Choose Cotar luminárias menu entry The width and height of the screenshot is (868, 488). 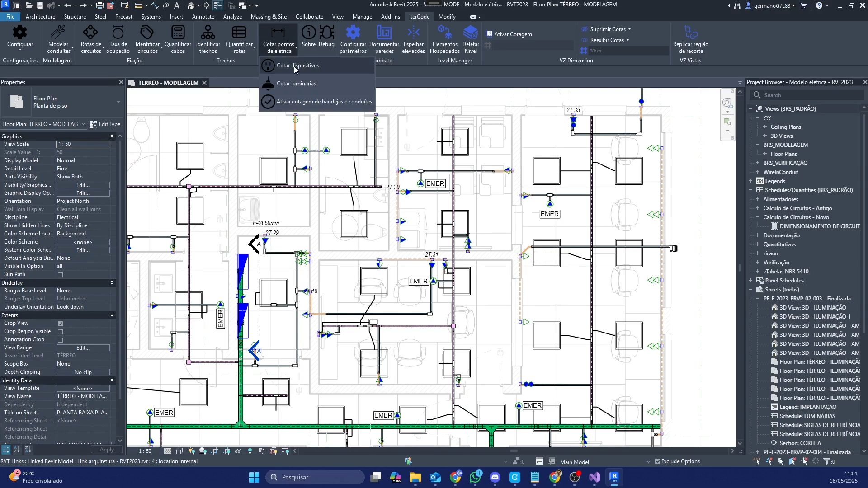pyautogui.click(x=296, y=84)
